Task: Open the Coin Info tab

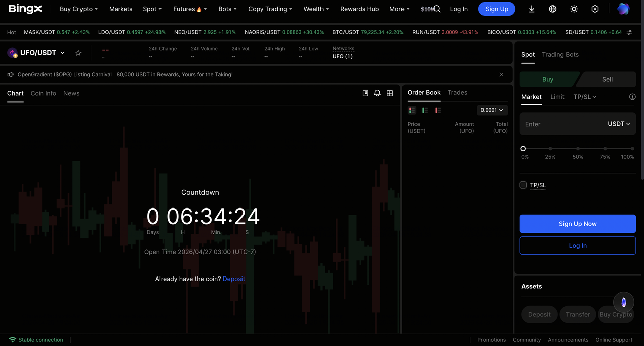Action: (43, 93)
